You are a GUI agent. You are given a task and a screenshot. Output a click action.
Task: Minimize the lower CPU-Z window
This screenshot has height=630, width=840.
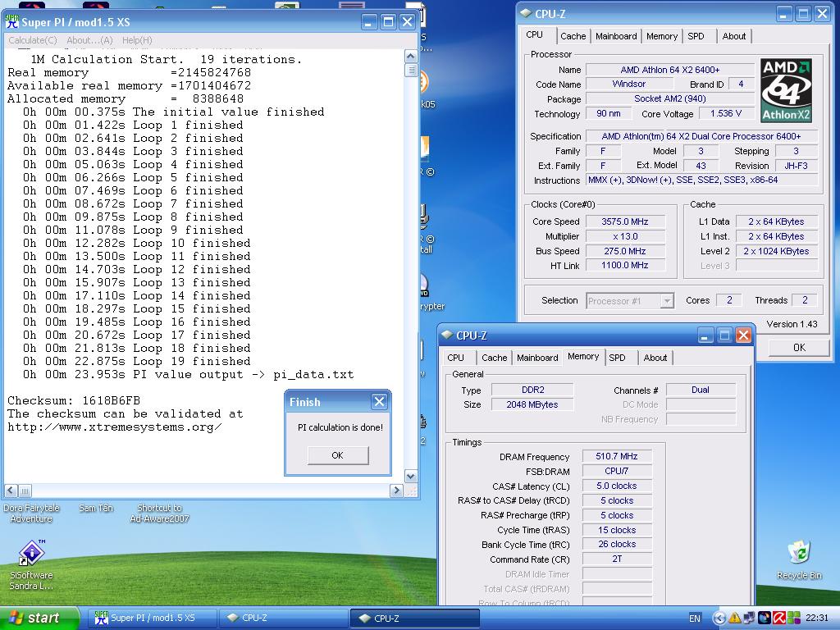pyautogui.click(x=706, y=336)
